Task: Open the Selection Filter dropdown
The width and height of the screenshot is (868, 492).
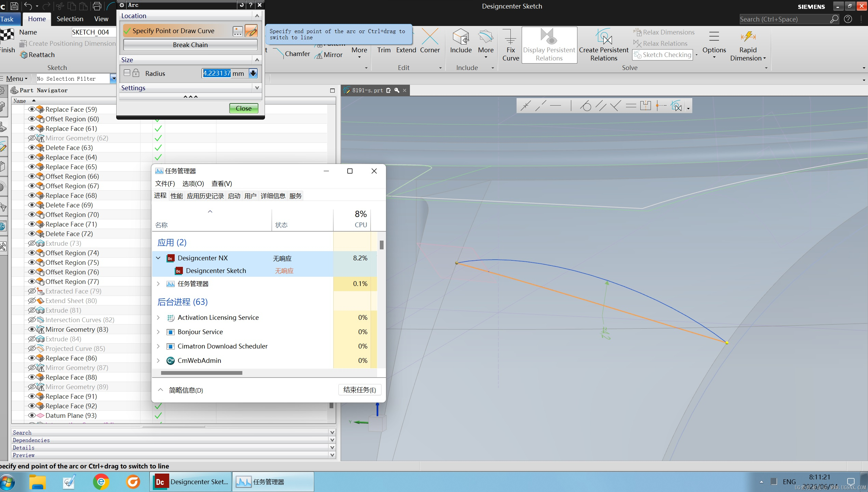Action: pos(113,79)
